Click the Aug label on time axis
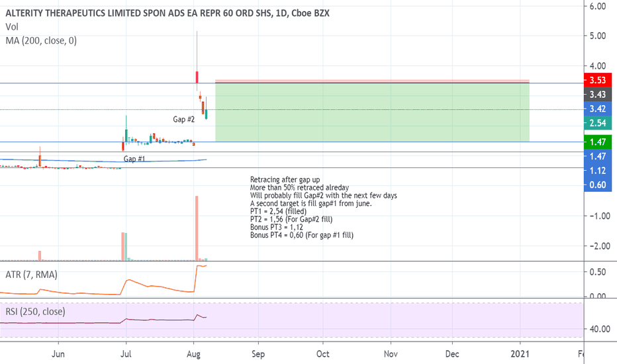The width and height of the screenshot is (617, 364). (x=193, y=354)
